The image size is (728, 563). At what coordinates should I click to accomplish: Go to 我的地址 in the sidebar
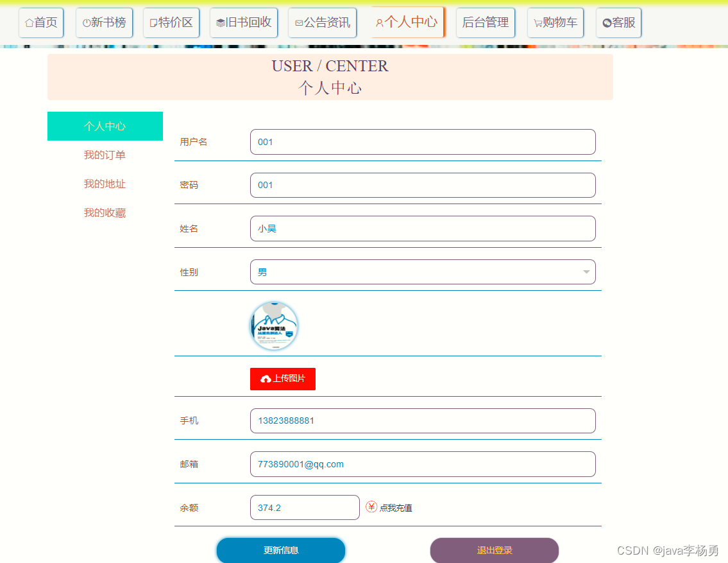[x=105, y=184]
